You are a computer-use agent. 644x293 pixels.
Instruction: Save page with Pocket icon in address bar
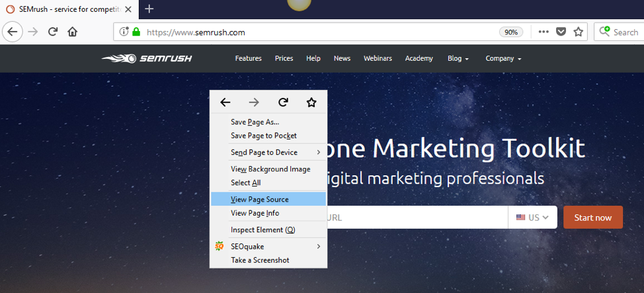tap(561, 32)
